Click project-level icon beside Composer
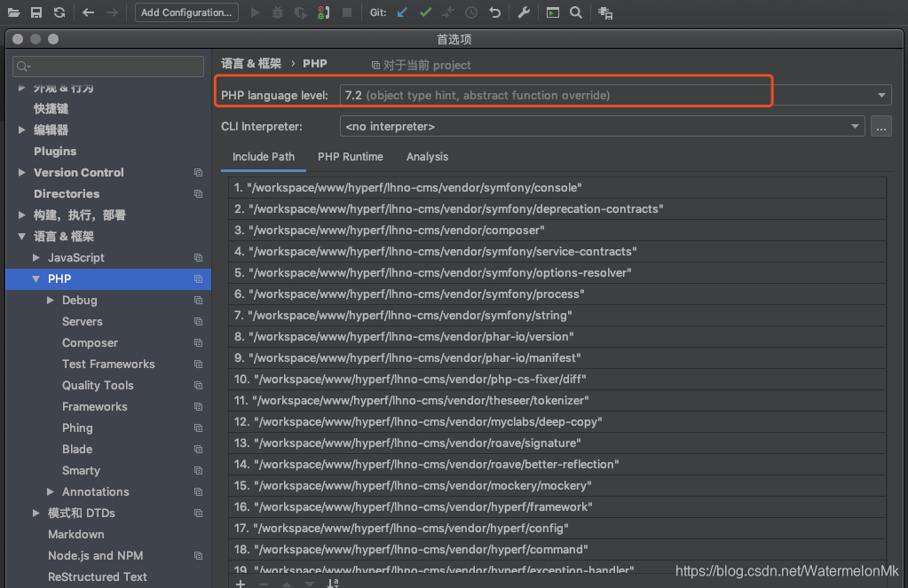Image resolution: width=908 pixels, height=588 pixels. 198,342
